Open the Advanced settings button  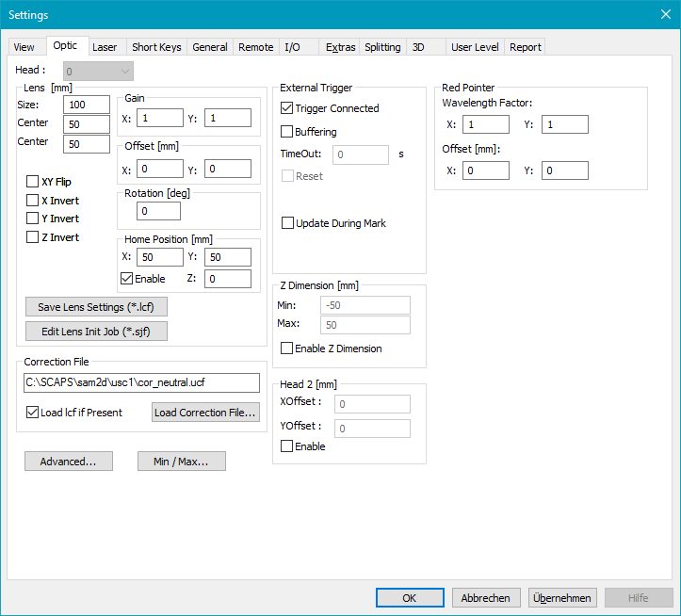[68, 462]
